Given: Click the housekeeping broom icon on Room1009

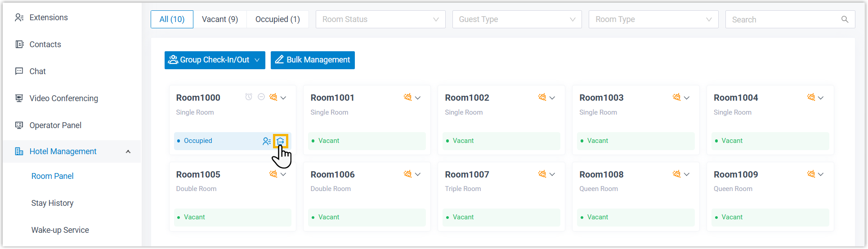Looking at the screenshot, I should tap(811, 174).
